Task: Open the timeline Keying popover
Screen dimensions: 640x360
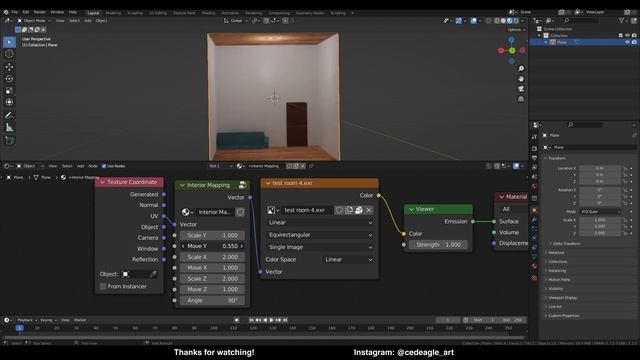Action: tap(48, 320)
